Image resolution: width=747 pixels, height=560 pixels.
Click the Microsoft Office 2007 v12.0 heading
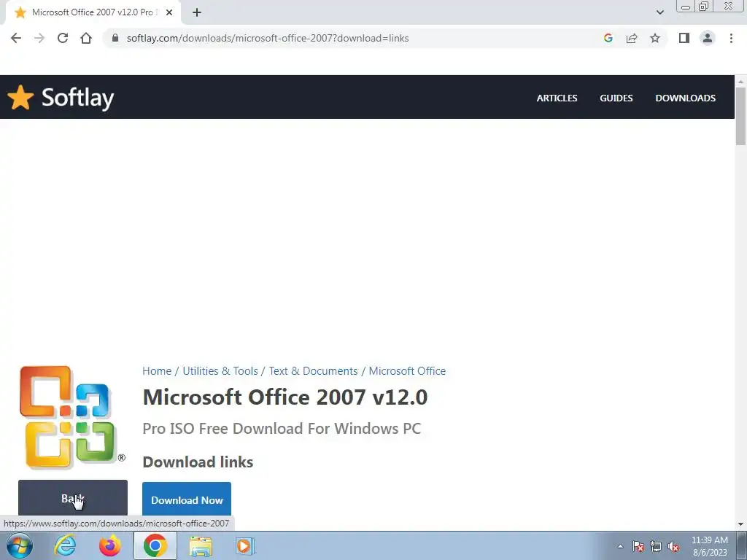click(285, 397)
